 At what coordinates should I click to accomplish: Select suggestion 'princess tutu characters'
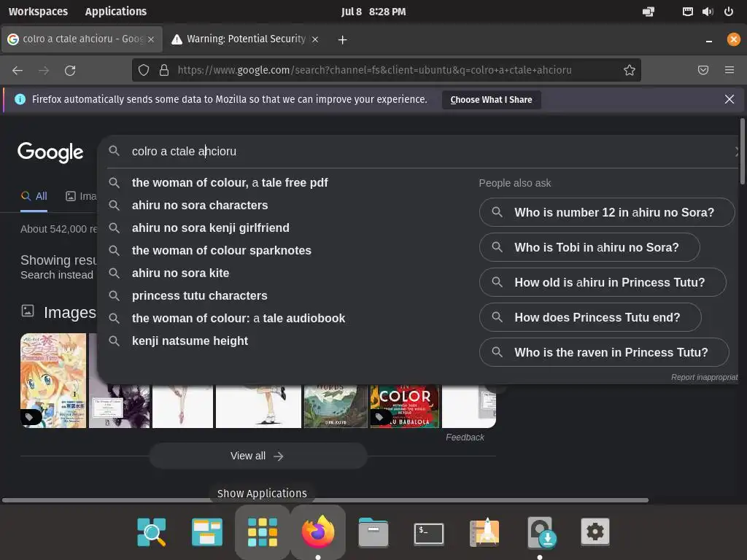tap(200, 296)
